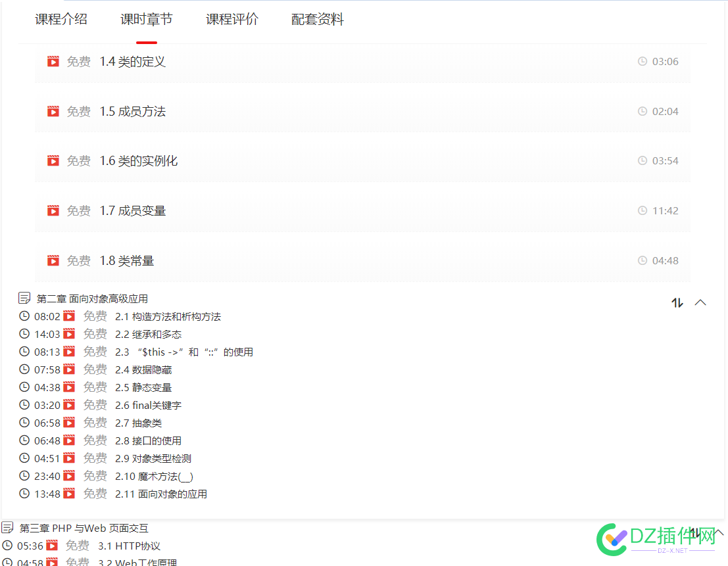Viewport: 728px width, 566px height.
Task: Click clock icon next to 2.10 duration 23:40
Action: pyautogui.click(x=24, y=476)
